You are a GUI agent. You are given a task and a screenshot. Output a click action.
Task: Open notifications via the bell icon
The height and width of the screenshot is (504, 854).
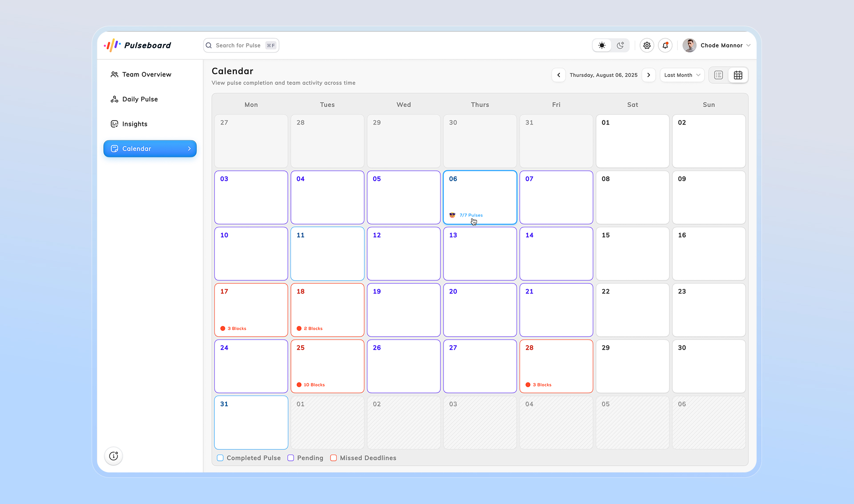click(x=665, y=45)
